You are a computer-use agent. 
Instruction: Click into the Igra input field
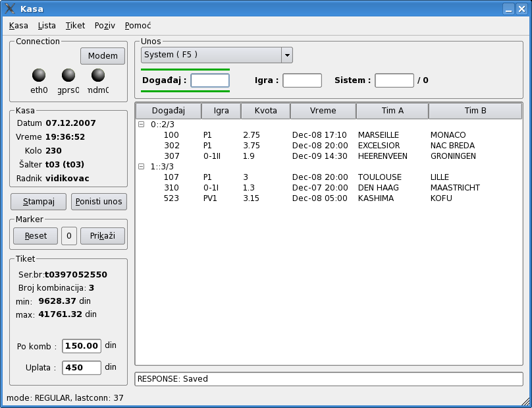pos(302,80)
